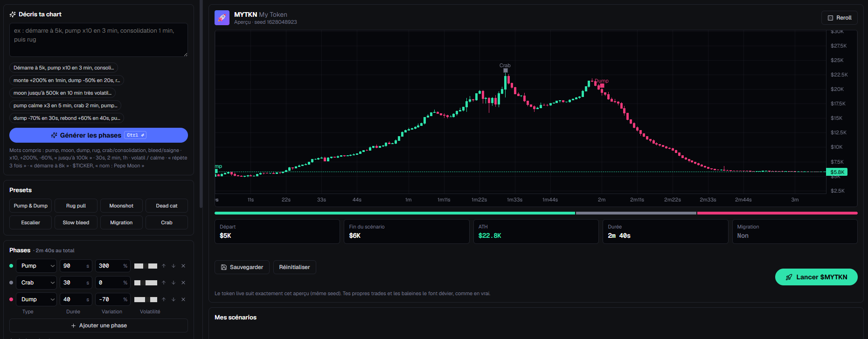Screen dimensions: 868x339
Task: Open the Dump phase type dropdown
Action: coord(36,299)
